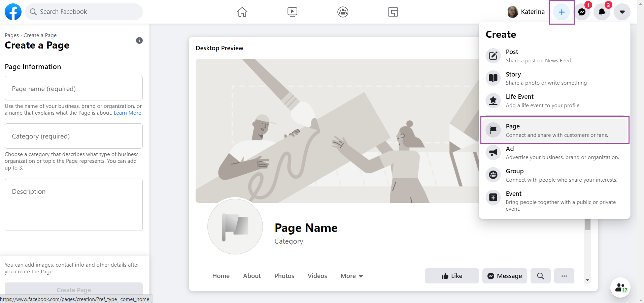This screenshot has width=644, height=303.
Task: Click the Search Facebook box
Action: pyautogui.click(x=84, y=12)
